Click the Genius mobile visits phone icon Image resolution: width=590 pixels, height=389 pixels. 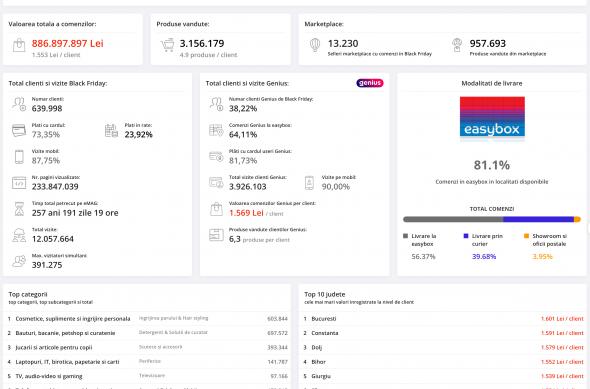[309, 183]
